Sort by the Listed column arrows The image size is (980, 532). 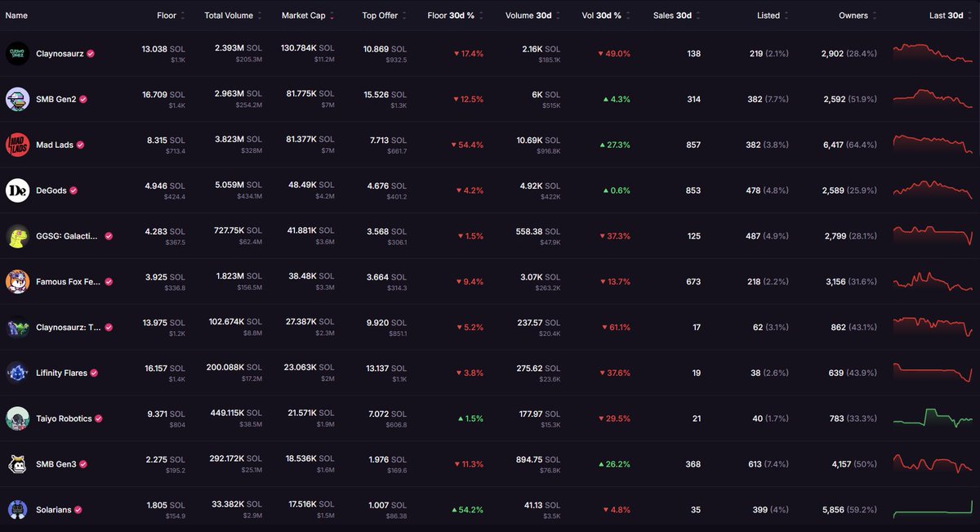[x=787, y=16]
